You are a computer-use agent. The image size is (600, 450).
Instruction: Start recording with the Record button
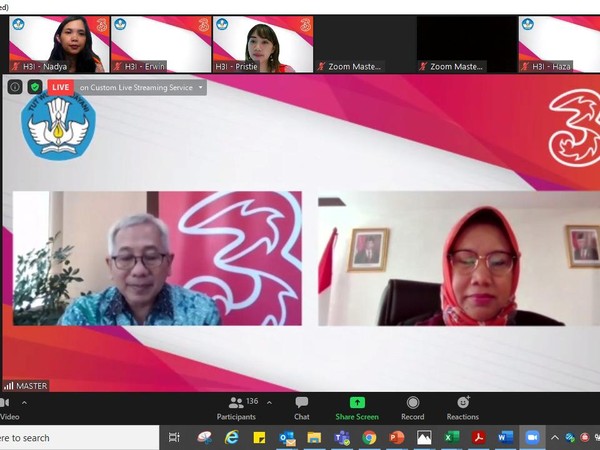coord(412,409)
